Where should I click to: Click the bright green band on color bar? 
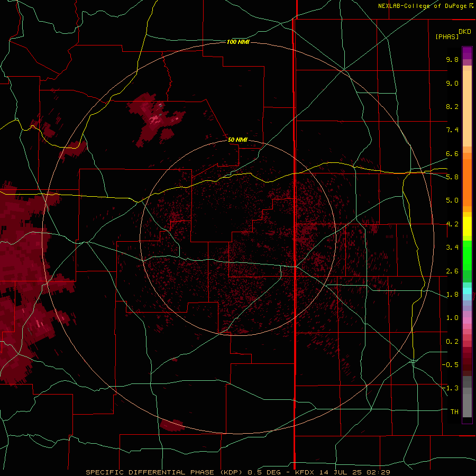click(467, 256)
